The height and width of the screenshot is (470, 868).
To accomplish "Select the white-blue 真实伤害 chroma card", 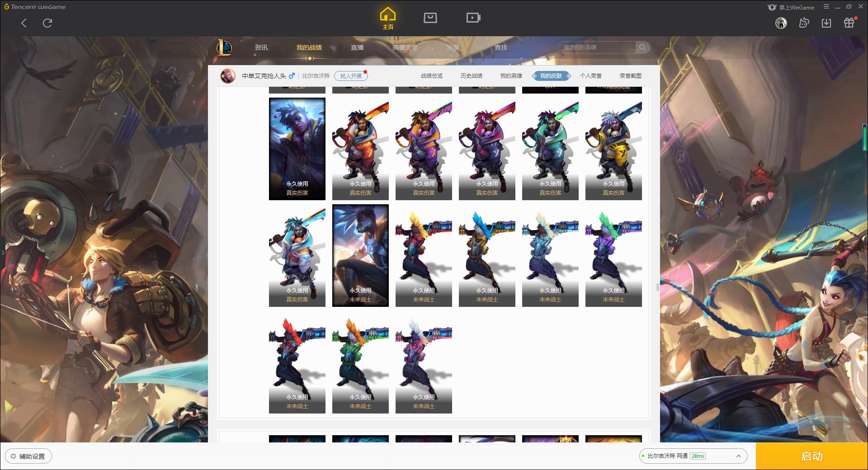I will click(297, 255).
